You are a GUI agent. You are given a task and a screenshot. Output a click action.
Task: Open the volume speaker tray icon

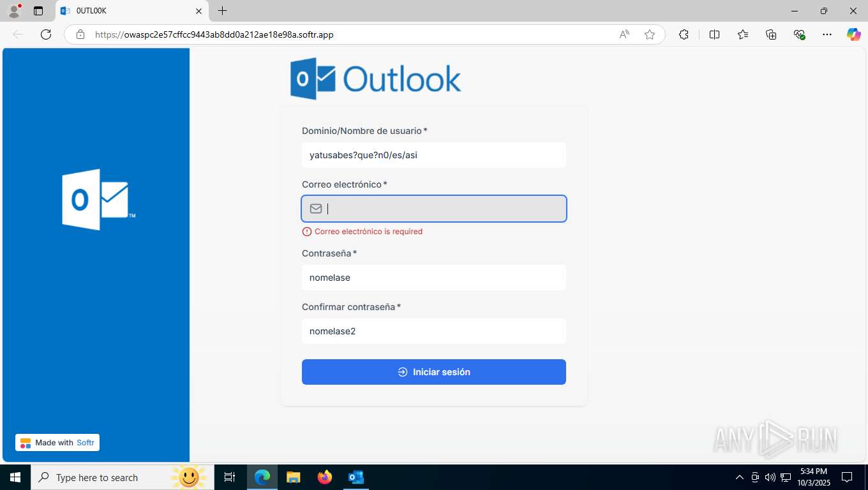[x=770, y=477]
